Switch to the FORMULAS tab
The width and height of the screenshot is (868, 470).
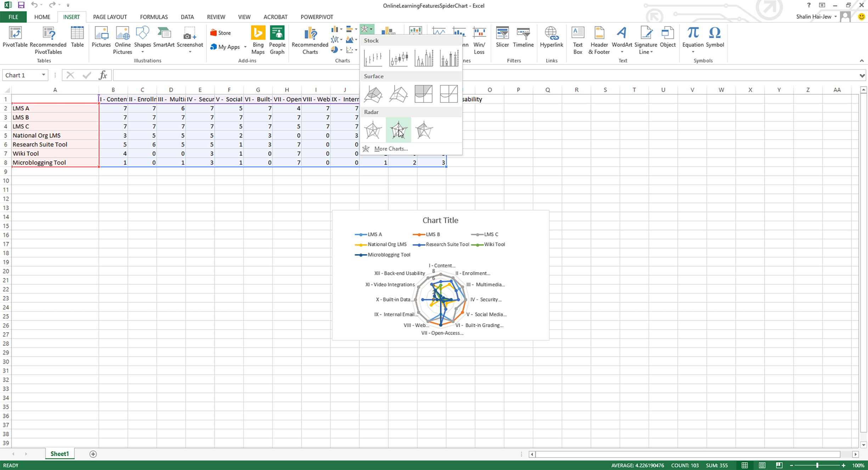click(154, 17)
